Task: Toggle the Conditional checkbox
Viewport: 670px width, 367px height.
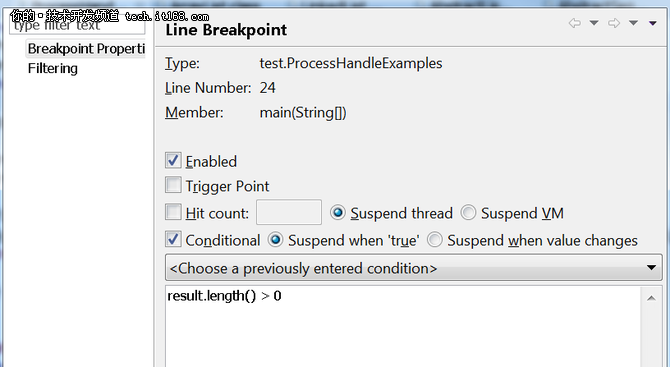Action: click(173, 240)
